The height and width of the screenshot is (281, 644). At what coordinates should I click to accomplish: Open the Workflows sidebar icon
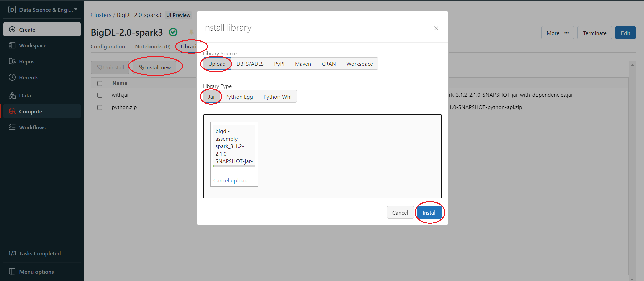click(x=12, y=127)
